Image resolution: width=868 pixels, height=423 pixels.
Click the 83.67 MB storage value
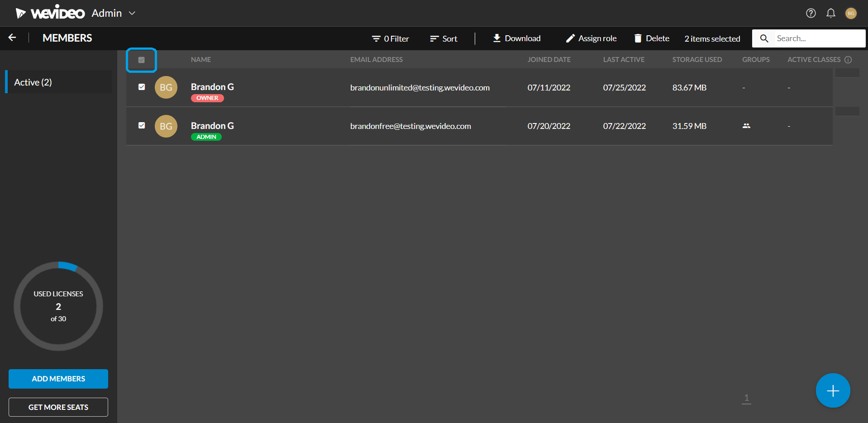(689, 88)
